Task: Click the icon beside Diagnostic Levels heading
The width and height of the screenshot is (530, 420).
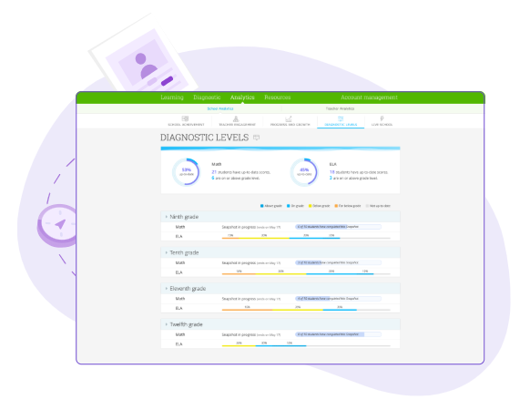Action: pos(256,138)
